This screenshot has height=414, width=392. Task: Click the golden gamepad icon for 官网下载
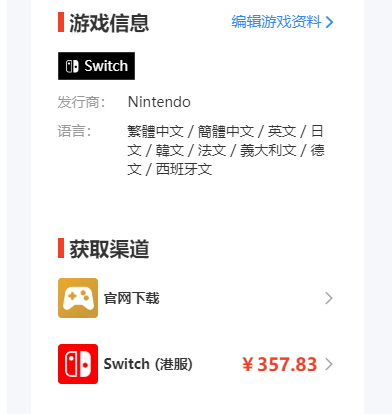[78, 298]
